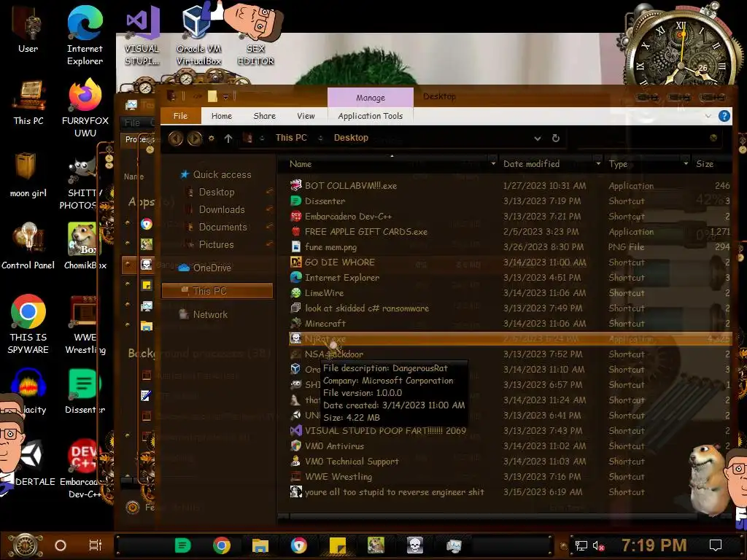The image size is (747, 560).
Task: Open Task View on the taskbar
Action: tap(96, 545)
